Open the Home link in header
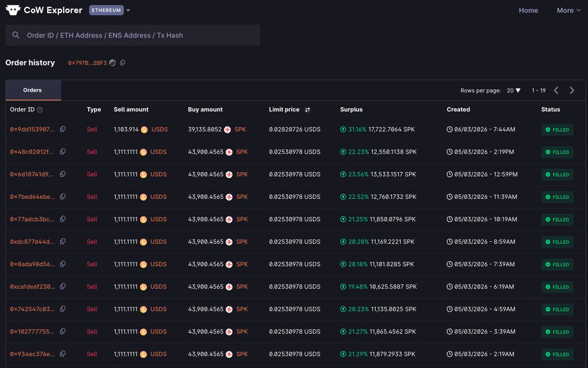 (x=528, y=10)
